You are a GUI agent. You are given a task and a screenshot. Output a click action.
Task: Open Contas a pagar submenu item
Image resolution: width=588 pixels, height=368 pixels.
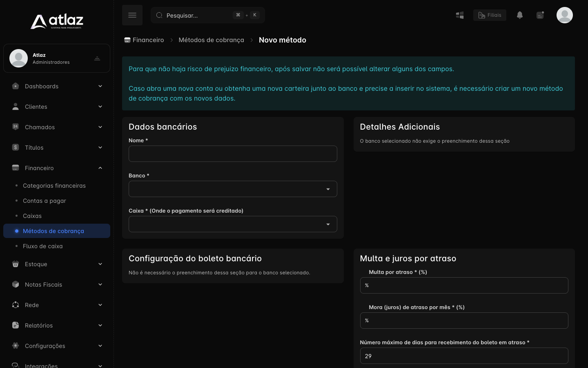coord(57,201)
